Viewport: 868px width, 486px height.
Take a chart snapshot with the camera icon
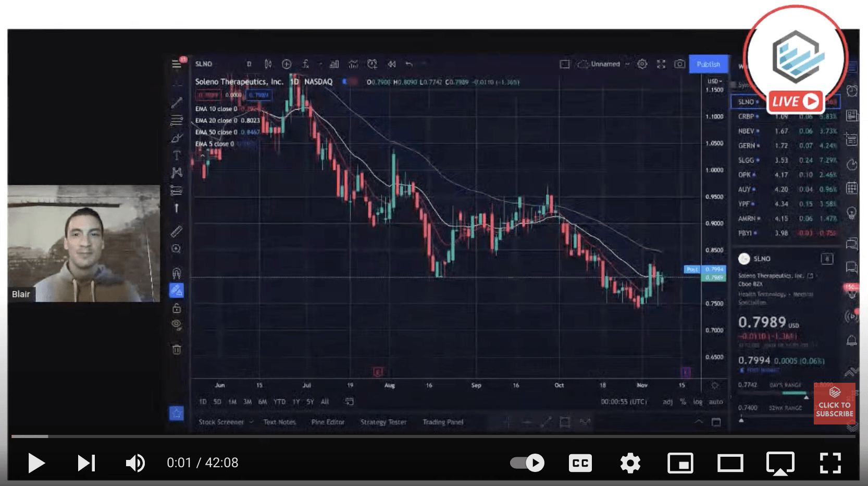point(679,64)
